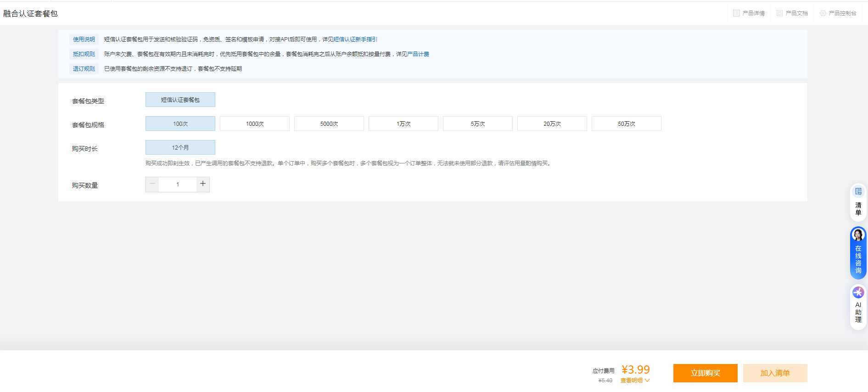This screenshot has height=392, width=868.
Task: Open the 产品文档 icon link
Action: click(779, 13)
